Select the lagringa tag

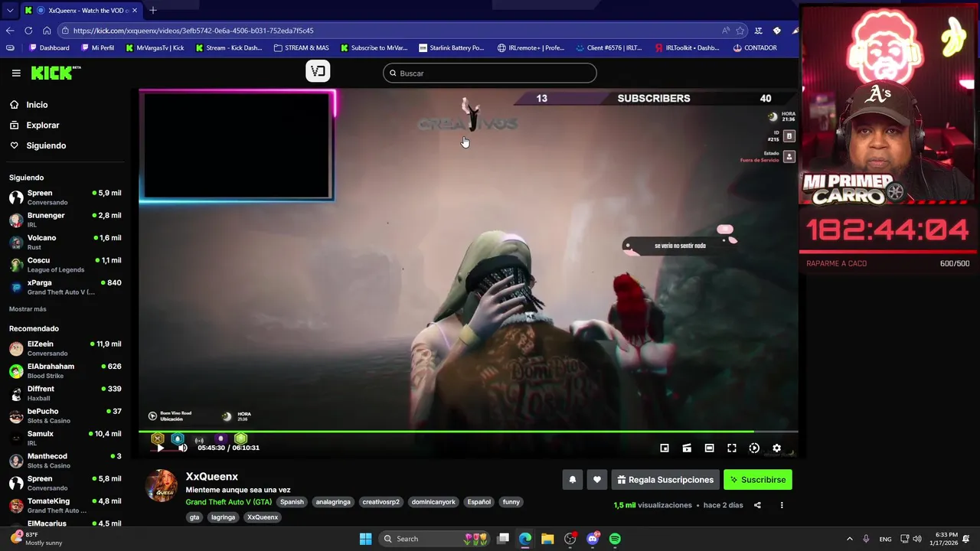pos(223,517)
